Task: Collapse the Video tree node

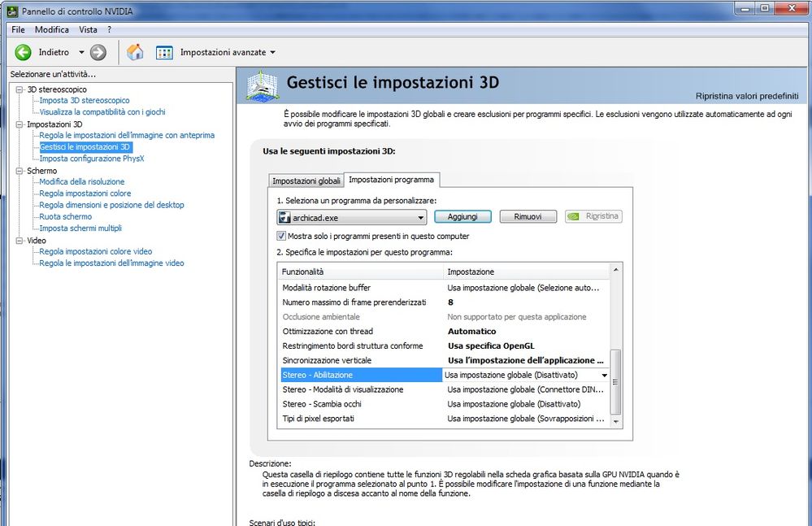Action: [x=20, y=241]
